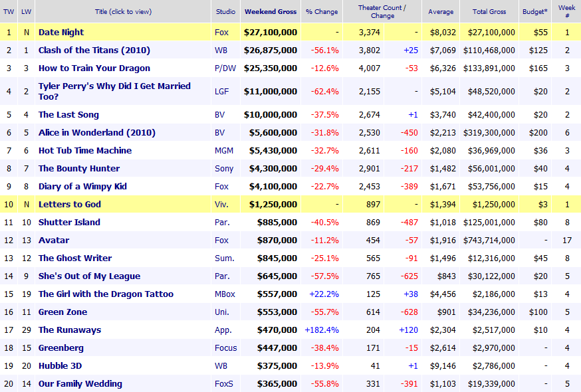View The Last Song details
The height and width of the screenshot is (392, 581).
click(x=68, y=115)
